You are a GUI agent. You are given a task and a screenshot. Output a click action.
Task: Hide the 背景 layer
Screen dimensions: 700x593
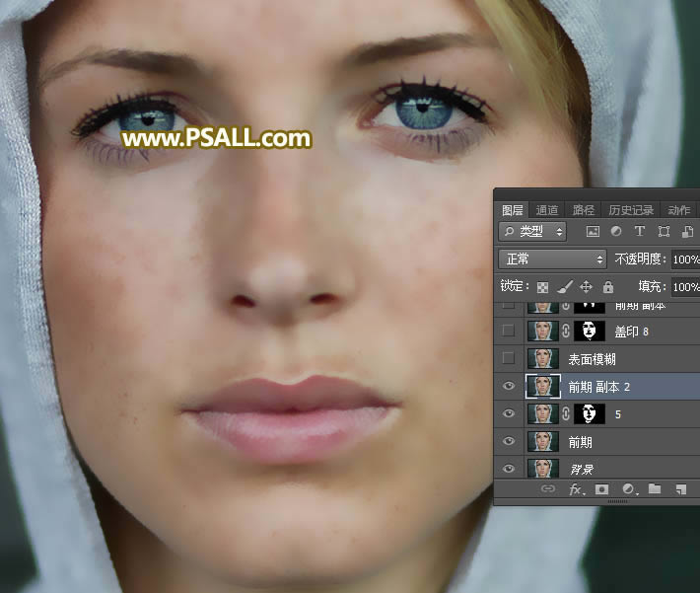pos(509,469)
